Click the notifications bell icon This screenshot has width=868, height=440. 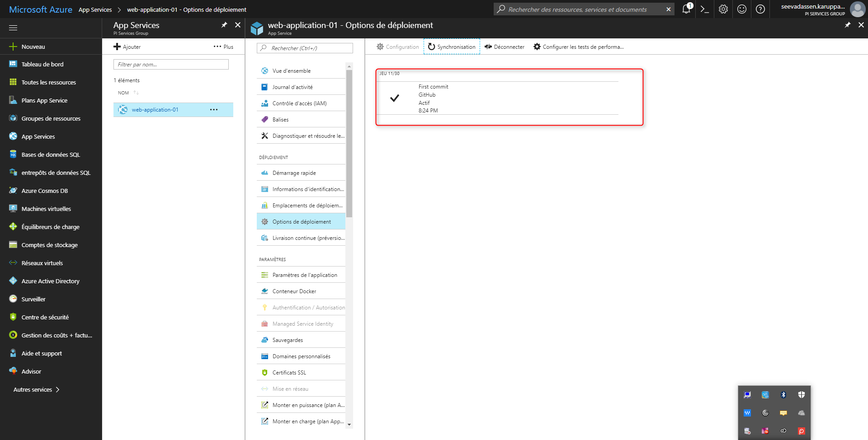(686, 9)
